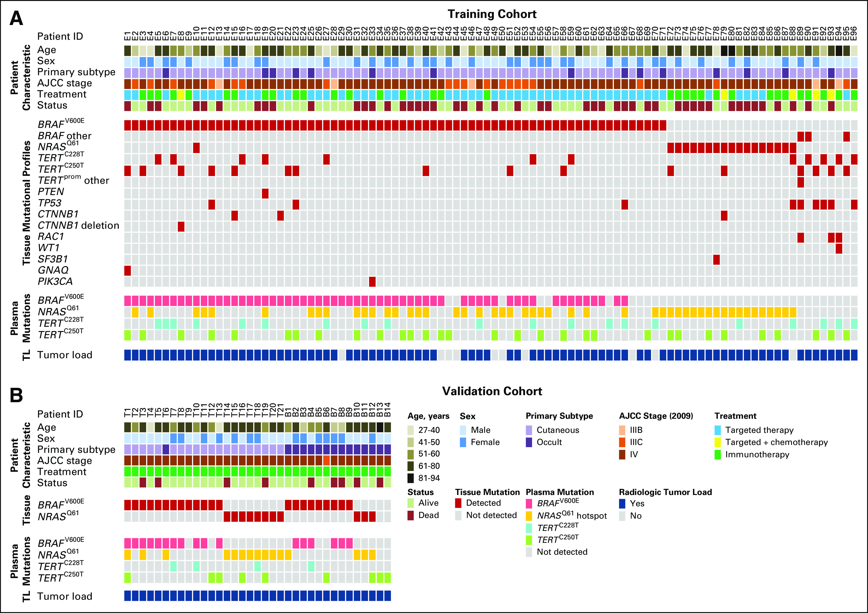Click the 'Age, years' legend heading
Image resolution: width=868 pixels, height=613 pixels.
(428, 416)
